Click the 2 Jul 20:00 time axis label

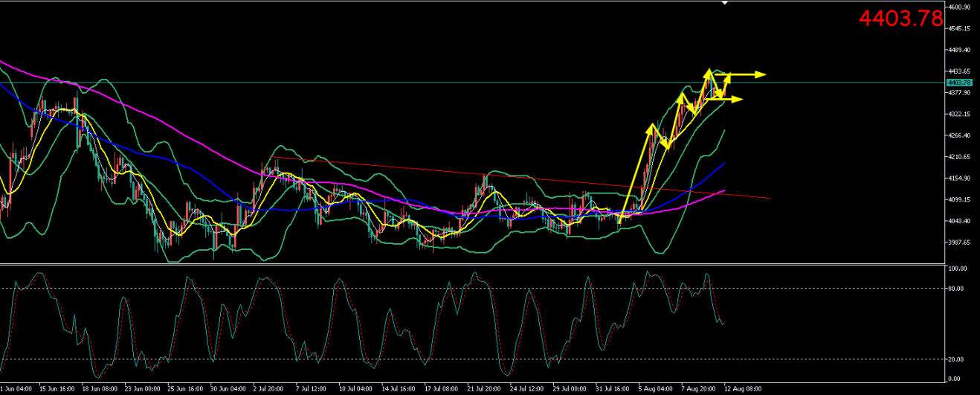268,389
